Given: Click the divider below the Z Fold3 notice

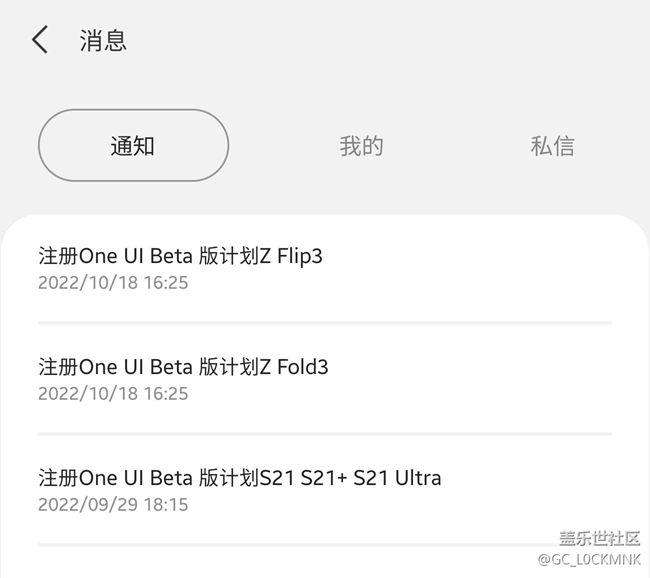Looking at the screenshot, I should click(324, 434).
